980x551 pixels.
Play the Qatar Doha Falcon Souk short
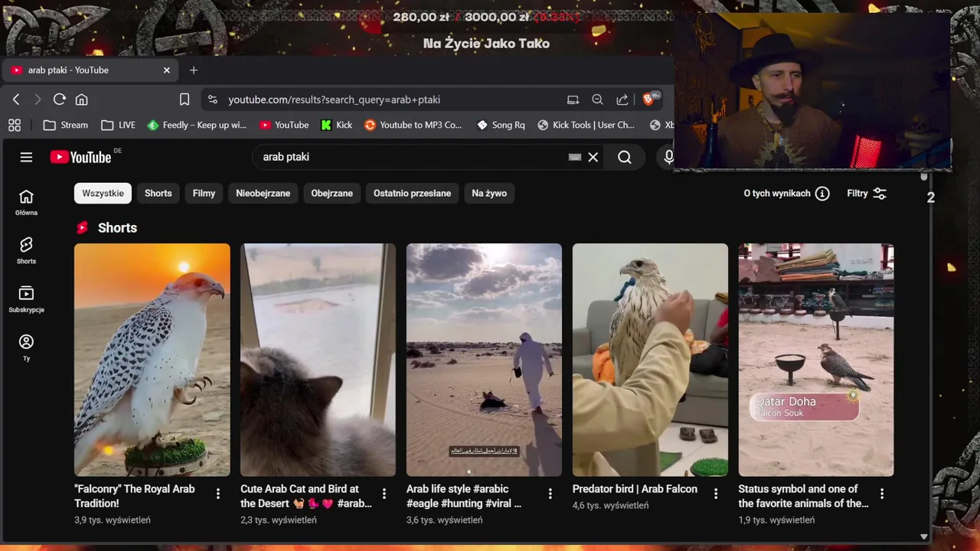pyautogui.click(x=816, y=360)
